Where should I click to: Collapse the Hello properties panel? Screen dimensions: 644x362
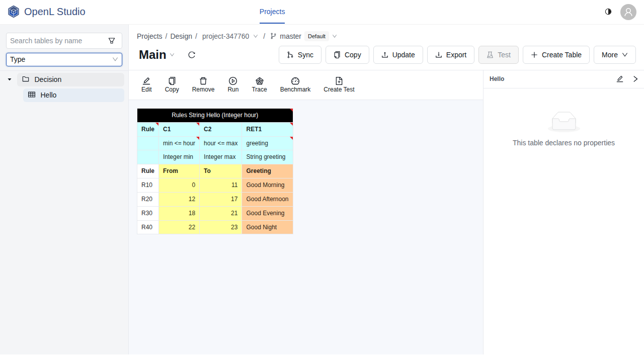635,79
